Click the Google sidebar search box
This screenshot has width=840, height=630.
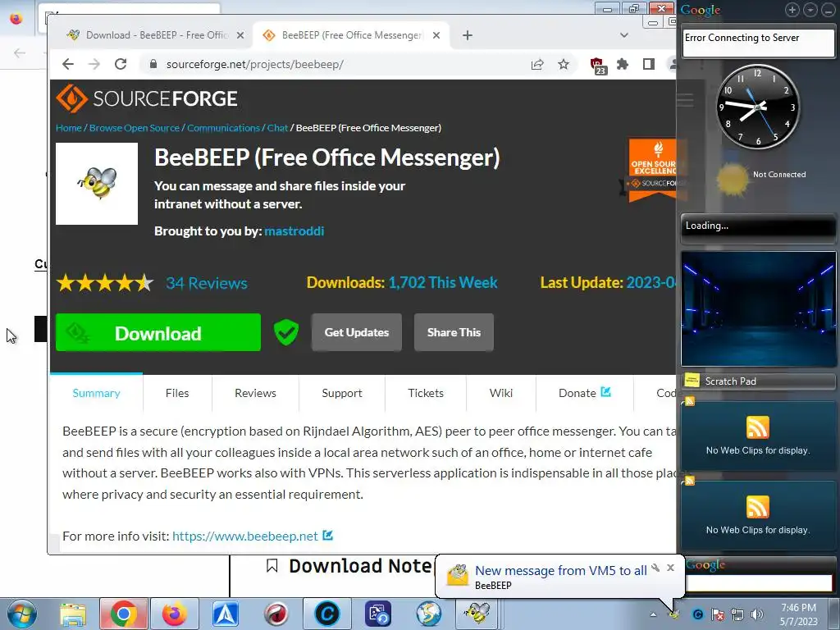pyautogui.click(x=759, y=583)
